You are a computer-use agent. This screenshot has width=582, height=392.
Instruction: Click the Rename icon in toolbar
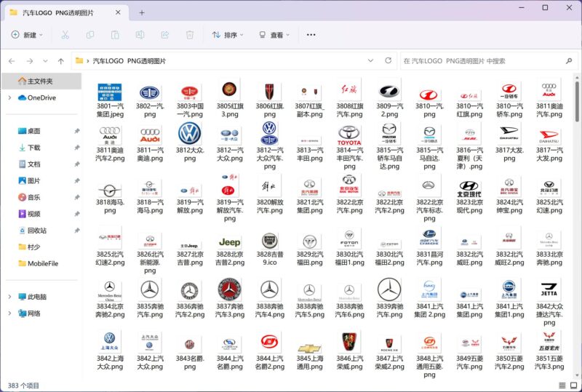140,35
